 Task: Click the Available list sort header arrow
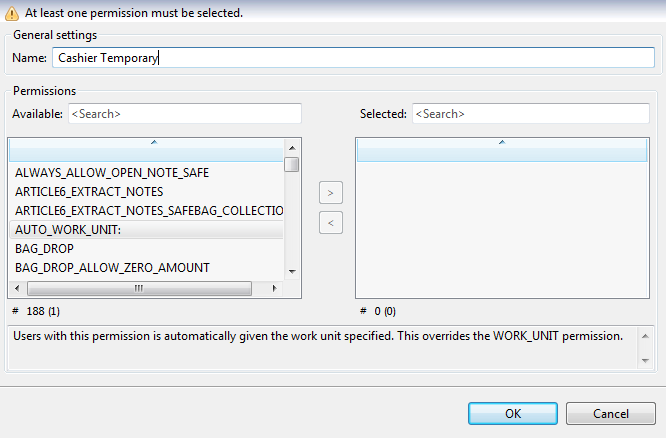click(x=153, y=143)
